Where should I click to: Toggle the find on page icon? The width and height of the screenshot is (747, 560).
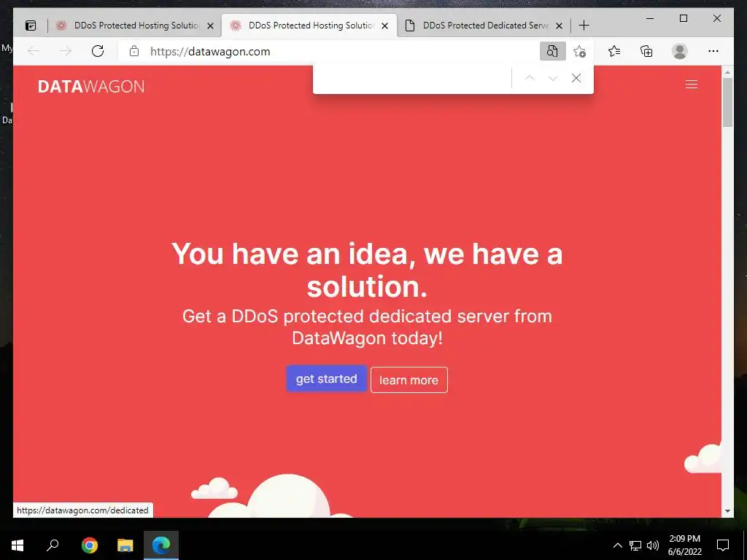click(553, 52)
